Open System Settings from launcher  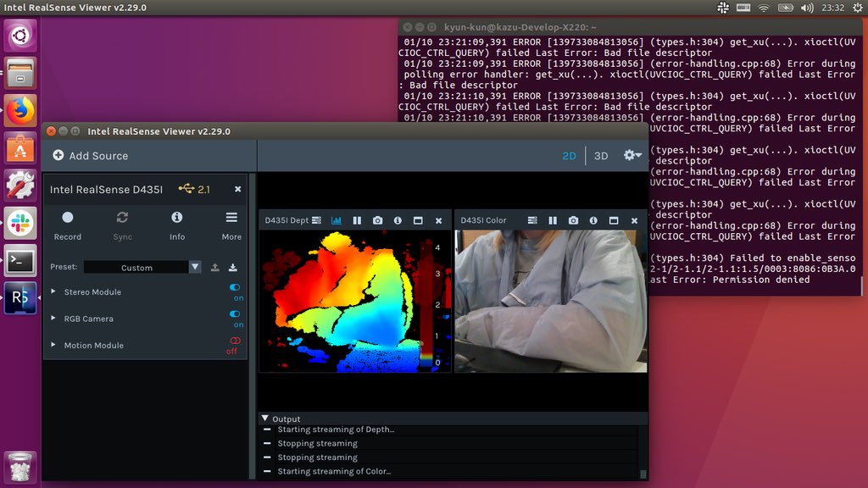[20, 186]
